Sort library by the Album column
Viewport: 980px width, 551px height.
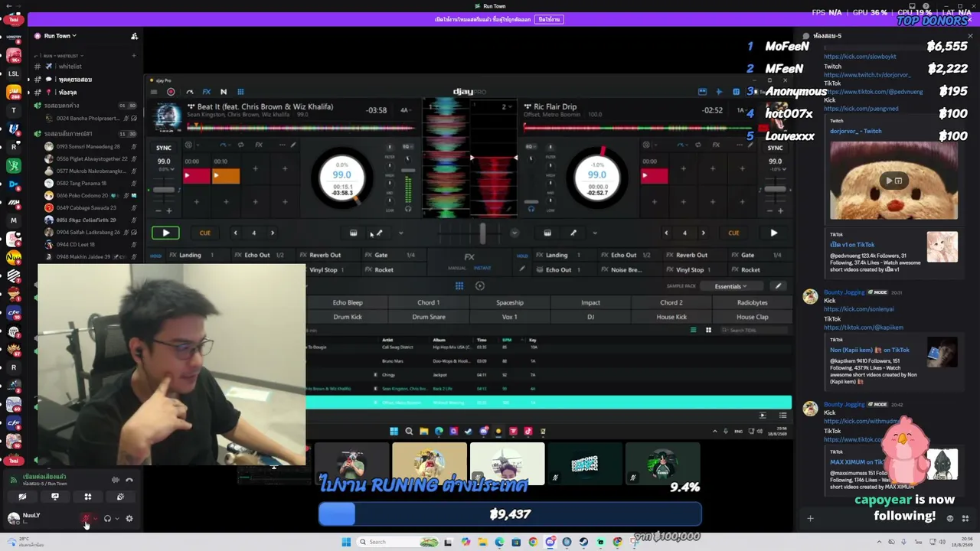click(x=439, y=340)
